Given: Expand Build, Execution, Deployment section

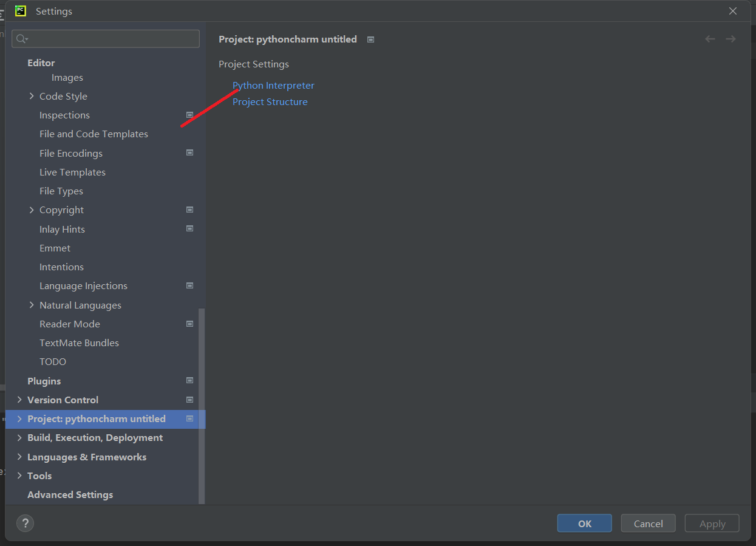Looking at the screenshot, I should pyautogui.click(x=19, y=437).
